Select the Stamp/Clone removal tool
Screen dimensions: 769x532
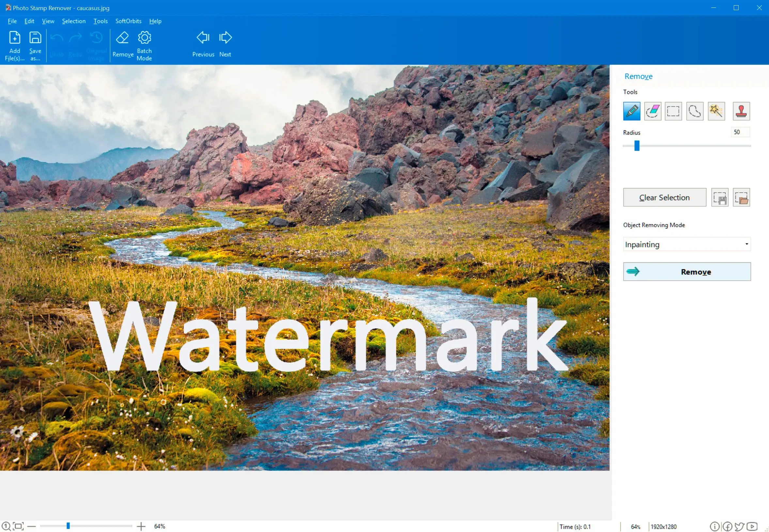coord(742,111)
